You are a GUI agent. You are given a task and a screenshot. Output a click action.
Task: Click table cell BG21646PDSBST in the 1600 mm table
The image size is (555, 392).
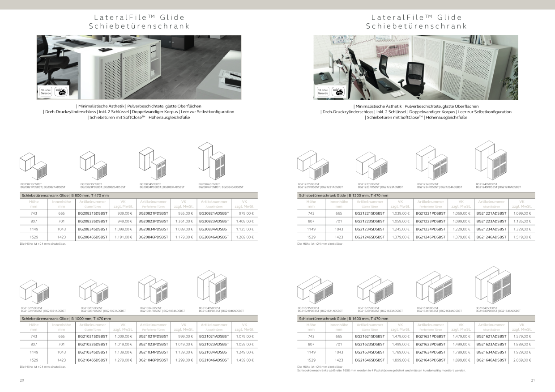click(431, 360)
